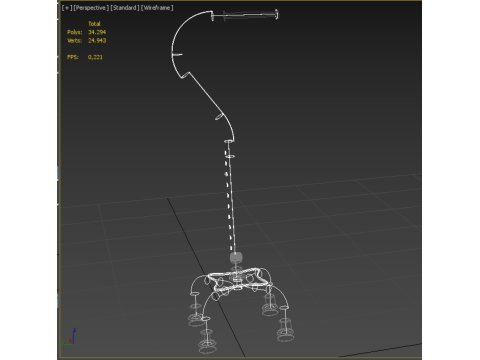Click the XYZ world axis tripod

pos(69,337)
